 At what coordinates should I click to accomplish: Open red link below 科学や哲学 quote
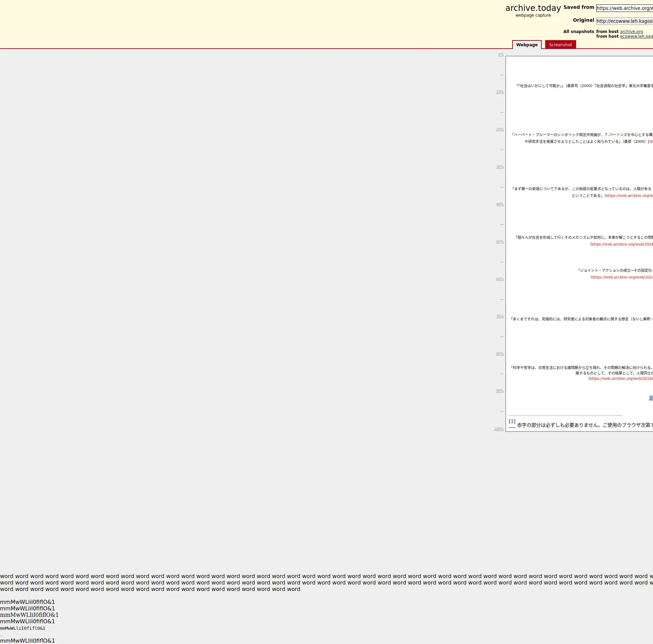pyautogui.click(x=621, y=379)
